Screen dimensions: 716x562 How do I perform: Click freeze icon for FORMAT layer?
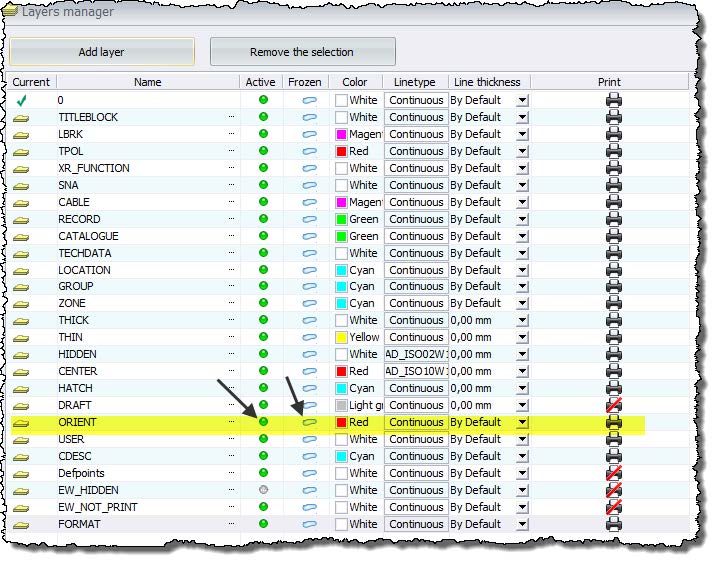310,524
